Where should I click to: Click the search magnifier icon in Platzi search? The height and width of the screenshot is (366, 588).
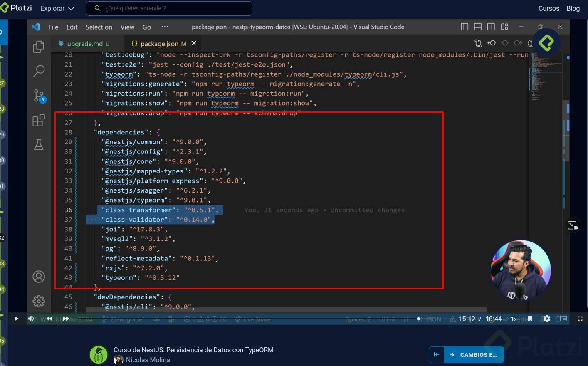point(98,8)
